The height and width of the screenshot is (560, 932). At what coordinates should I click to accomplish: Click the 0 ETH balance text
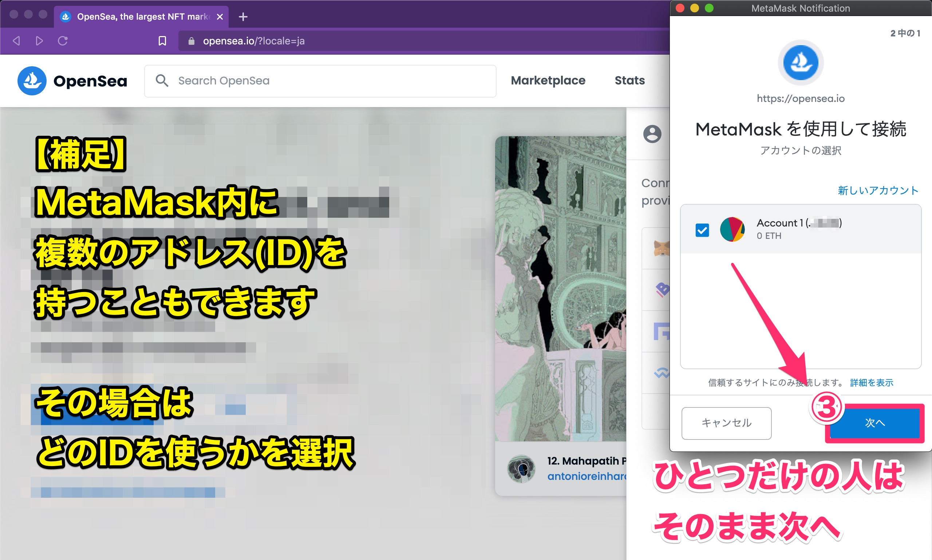769,236
